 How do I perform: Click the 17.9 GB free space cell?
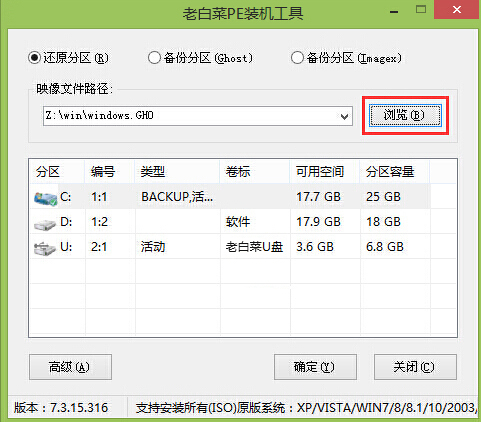(318, 222)
